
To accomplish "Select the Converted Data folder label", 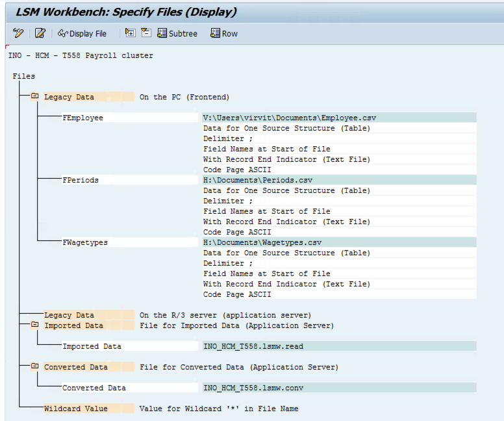I will click(89, 367).
